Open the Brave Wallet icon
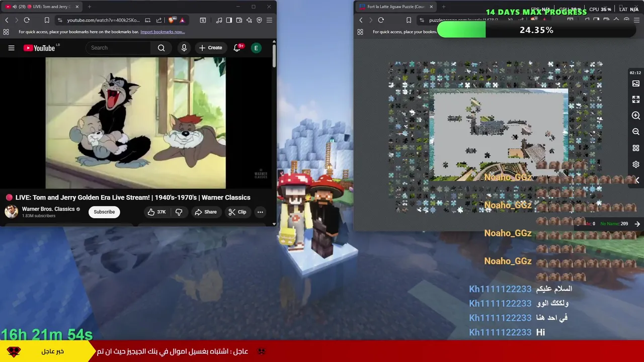 pos(239,20)
